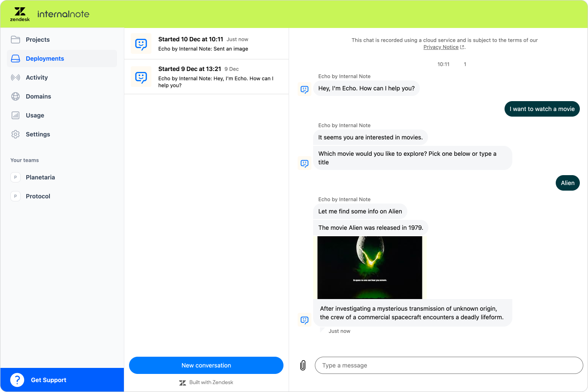Screen dimensions: 588x392
Task: Open the Privacy Notice link
Action: (x=441, y=47)
